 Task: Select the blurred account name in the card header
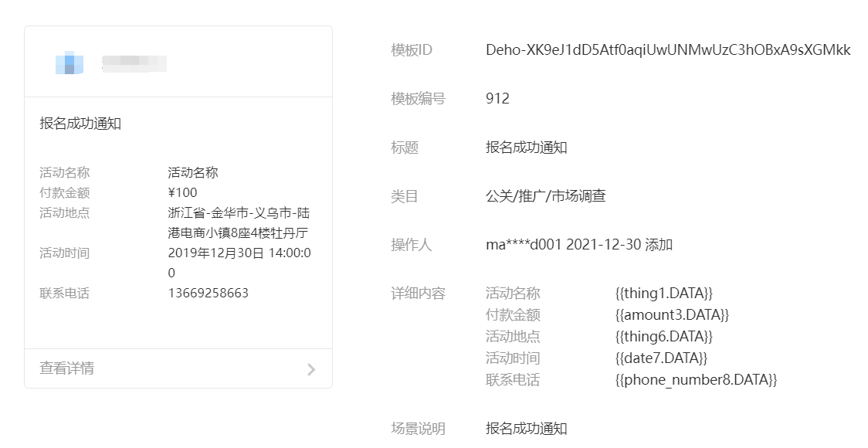click(x=134, y=63)
